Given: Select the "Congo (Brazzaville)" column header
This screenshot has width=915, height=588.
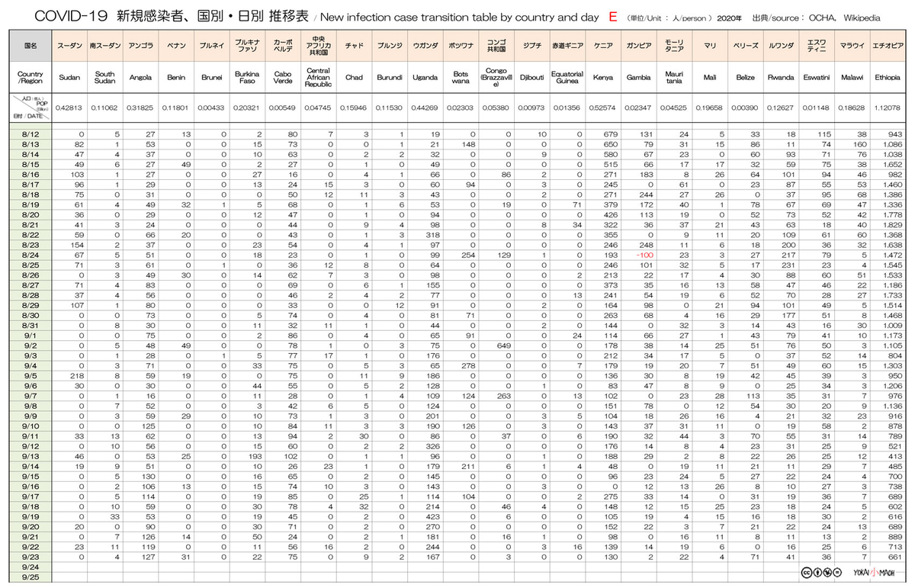Looking at the screenshot, I should pos(496,77).
